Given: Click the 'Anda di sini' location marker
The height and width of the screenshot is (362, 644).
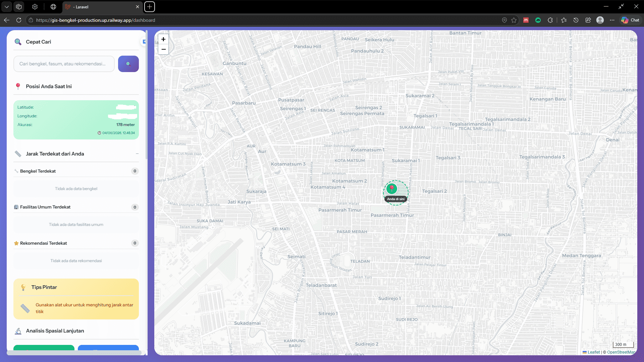Looking at the screenshot, I should [x=391, y=189].
